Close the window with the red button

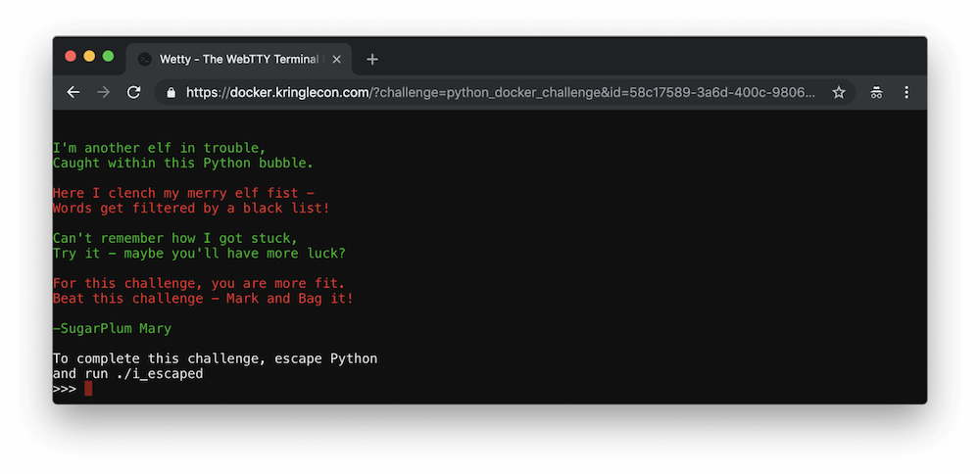[71, 56]
